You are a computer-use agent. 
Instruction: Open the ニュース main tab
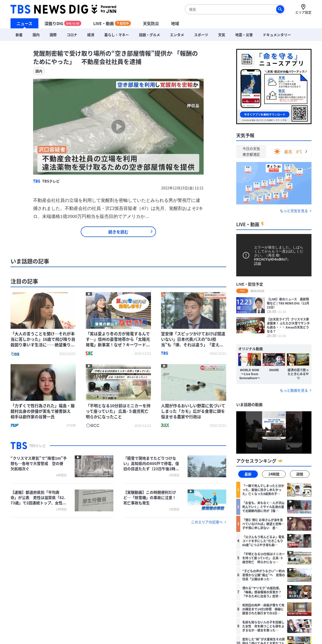(x=24, y=23)
